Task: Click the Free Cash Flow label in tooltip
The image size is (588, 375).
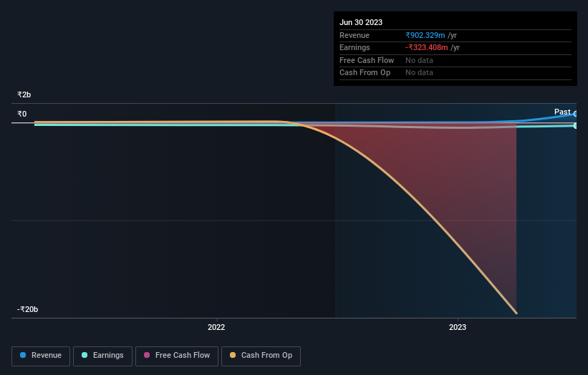Action: (x=367, y=60)
